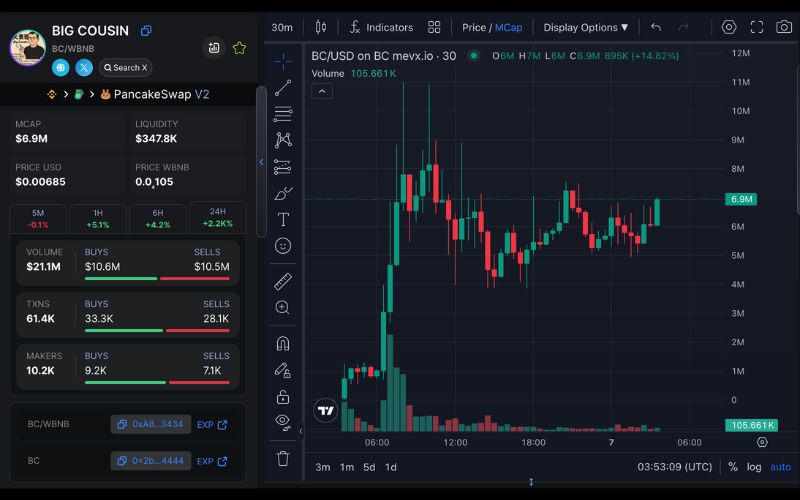Open time axis settings gear

(762, 442)
